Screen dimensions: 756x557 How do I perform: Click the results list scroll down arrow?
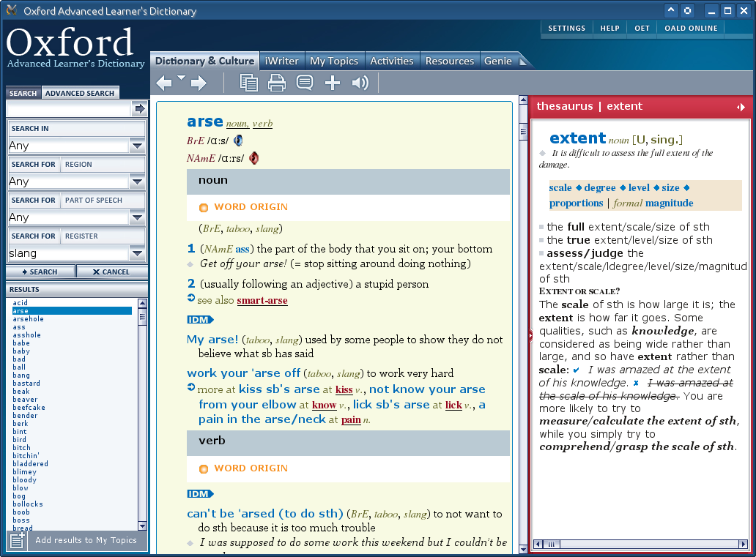point(142,526)
